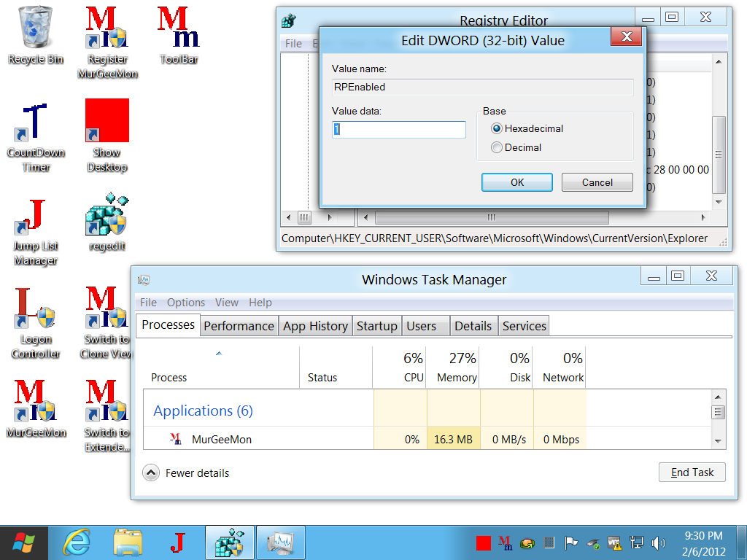747x560 pixels.
Task: Click into the Value data field
Action: click(399, 130)
